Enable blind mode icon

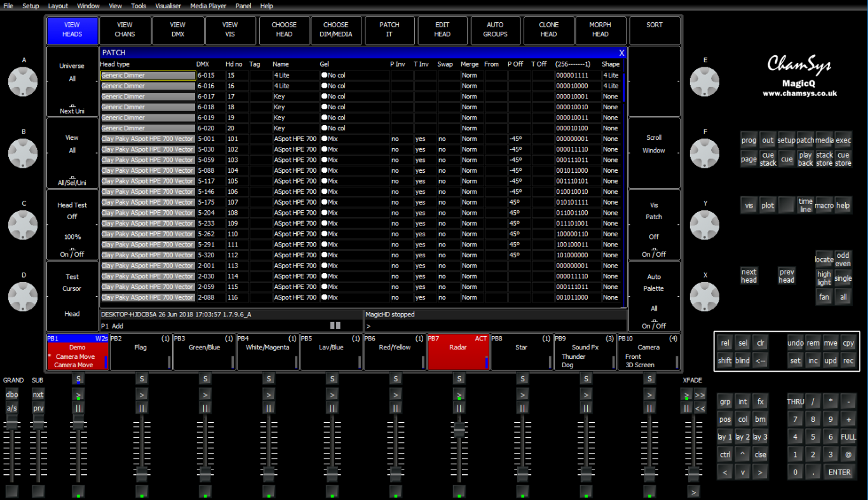(742, 360)
